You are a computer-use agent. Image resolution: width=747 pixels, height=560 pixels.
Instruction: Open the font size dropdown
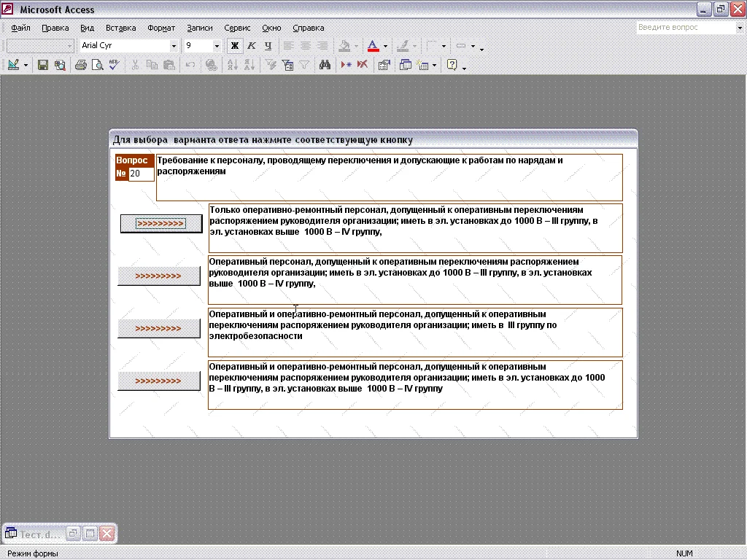coord(217,46)
